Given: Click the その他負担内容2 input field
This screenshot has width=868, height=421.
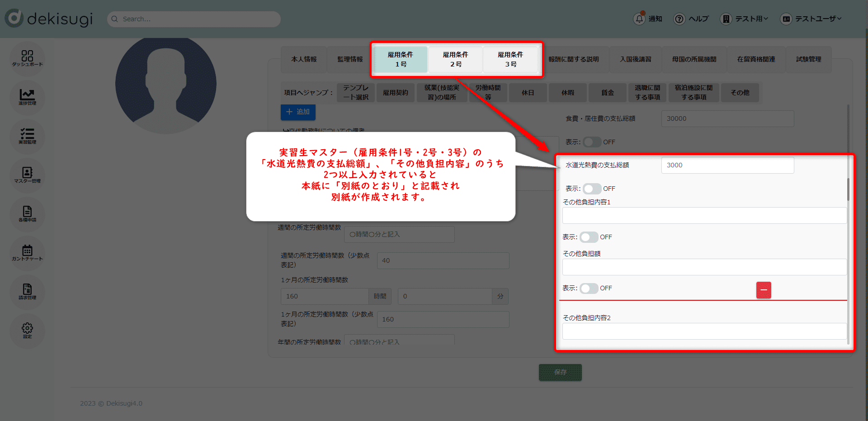Looking at the screenshot, I should [x=703, y=331].
